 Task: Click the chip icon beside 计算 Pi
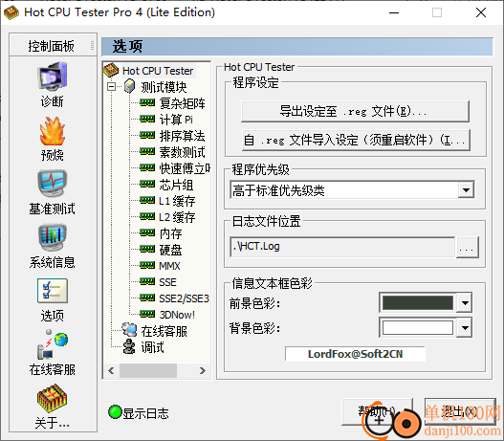click(x=147, y=119)
